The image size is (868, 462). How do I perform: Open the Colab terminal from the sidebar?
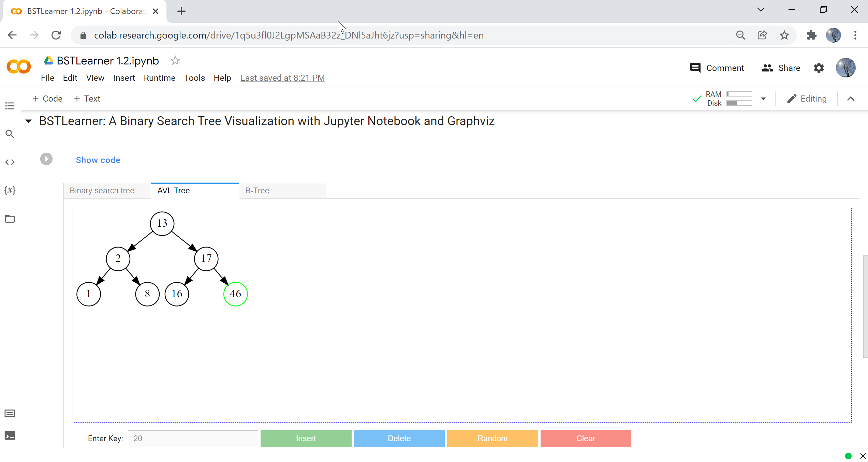click(x=10, y=435)
